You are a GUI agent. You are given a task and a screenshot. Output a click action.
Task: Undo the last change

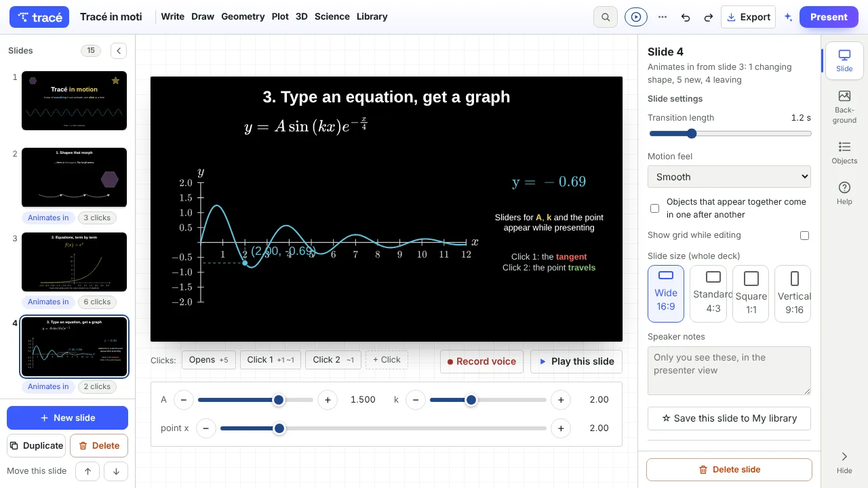686,17
